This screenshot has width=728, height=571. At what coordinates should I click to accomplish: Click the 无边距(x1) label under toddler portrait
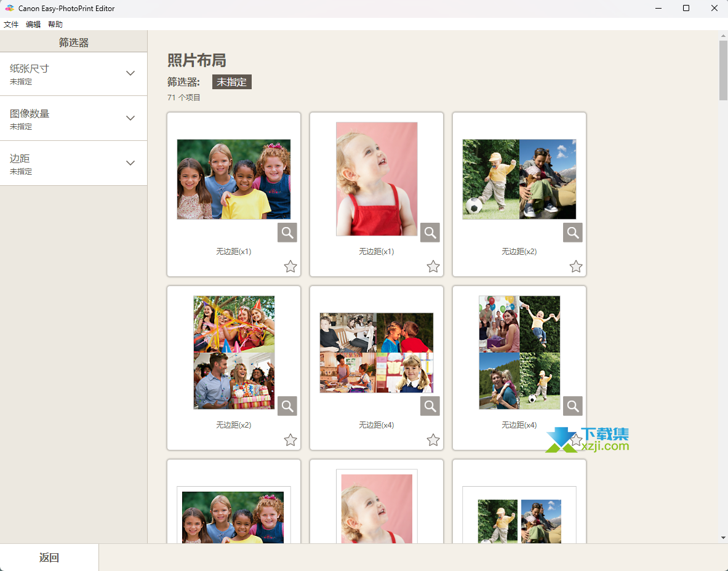pos(377,251)
